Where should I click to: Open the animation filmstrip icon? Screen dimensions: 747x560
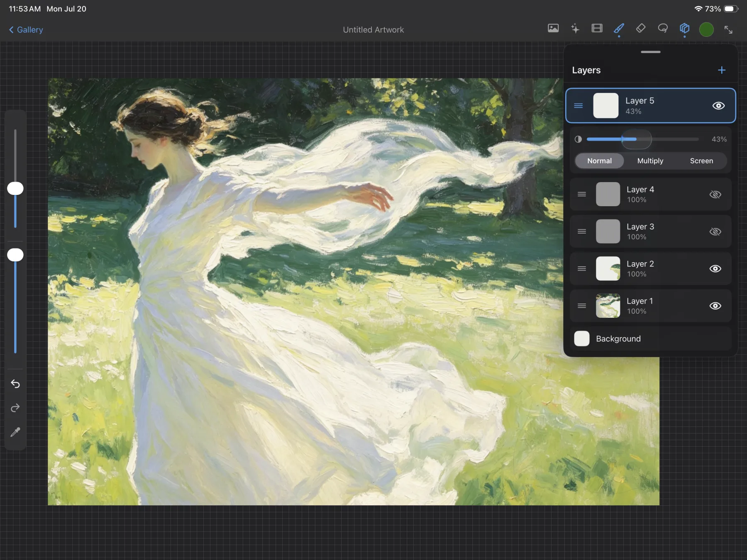(x=597, y=29)
